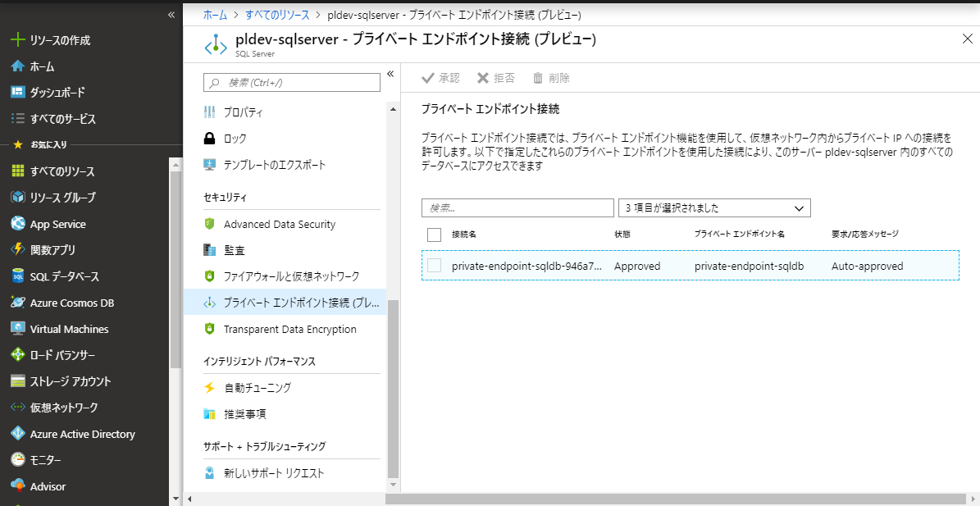Click the ロック padlock icon
This screenshot has height=506, width=980.
coord(210,138)
